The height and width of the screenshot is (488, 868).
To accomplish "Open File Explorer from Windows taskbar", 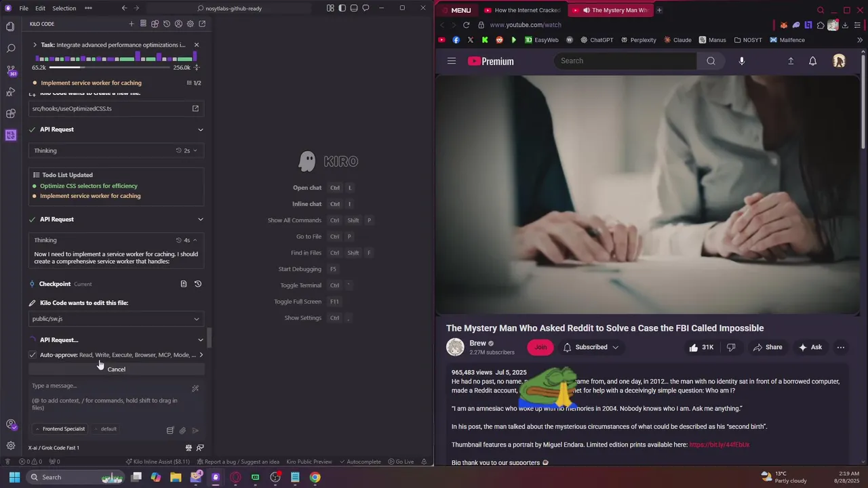I will tap(176, 477).
